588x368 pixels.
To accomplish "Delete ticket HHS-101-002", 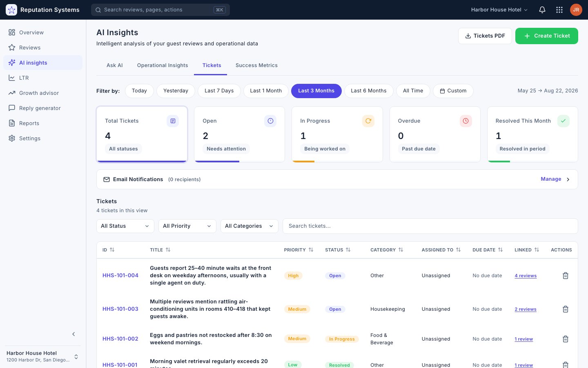I will pyautogui.click(x=566, y=339).
